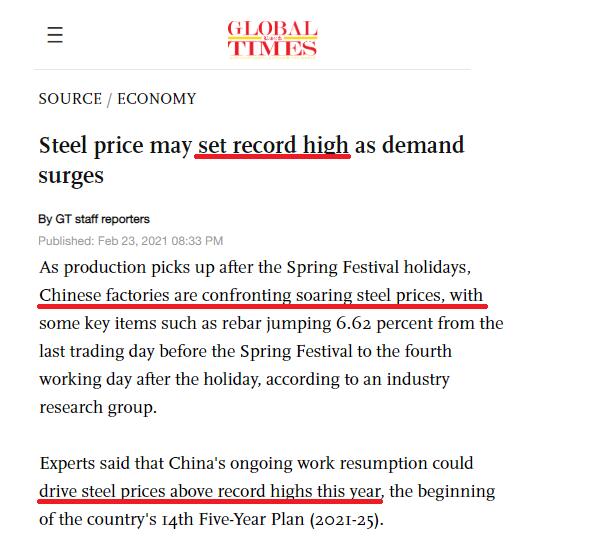Click the Global Times logo
Screen dimensions: 595x547
point(272,38)
